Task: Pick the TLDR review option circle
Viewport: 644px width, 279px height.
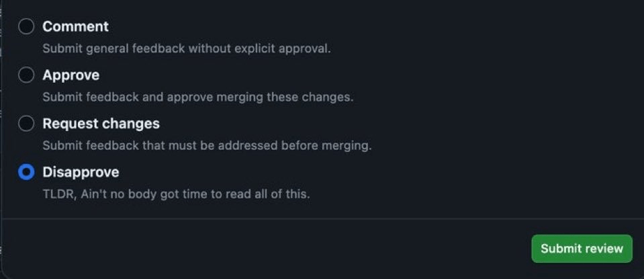Action: click(26, 172)
